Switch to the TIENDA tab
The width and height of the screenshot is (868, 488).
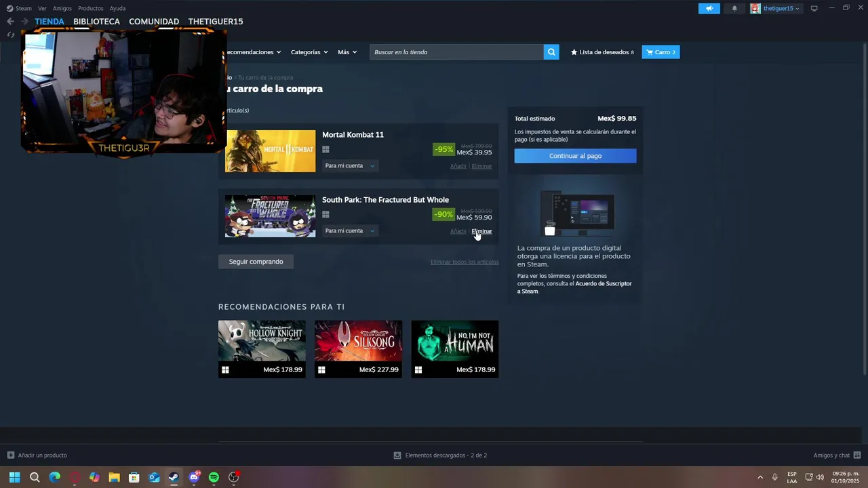pos(50,22)
